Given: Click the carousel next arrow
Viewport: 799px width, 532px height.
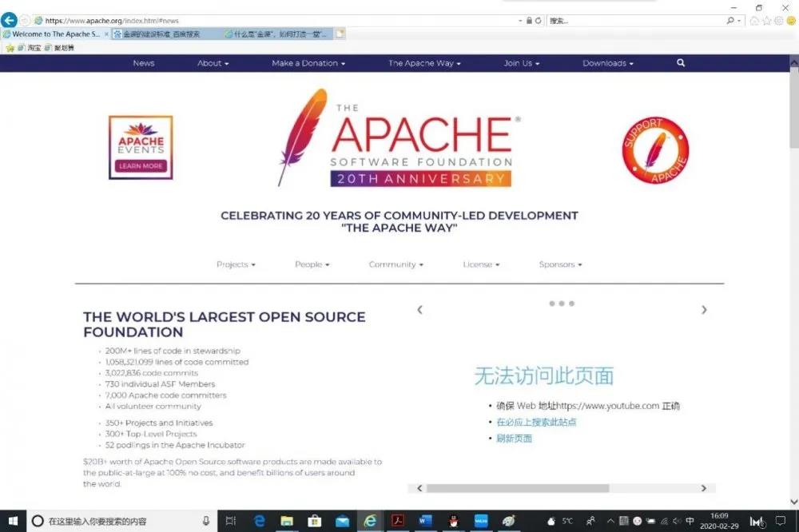Looking at the screenshot, I should pyautogui.click(x=704, y=310).
